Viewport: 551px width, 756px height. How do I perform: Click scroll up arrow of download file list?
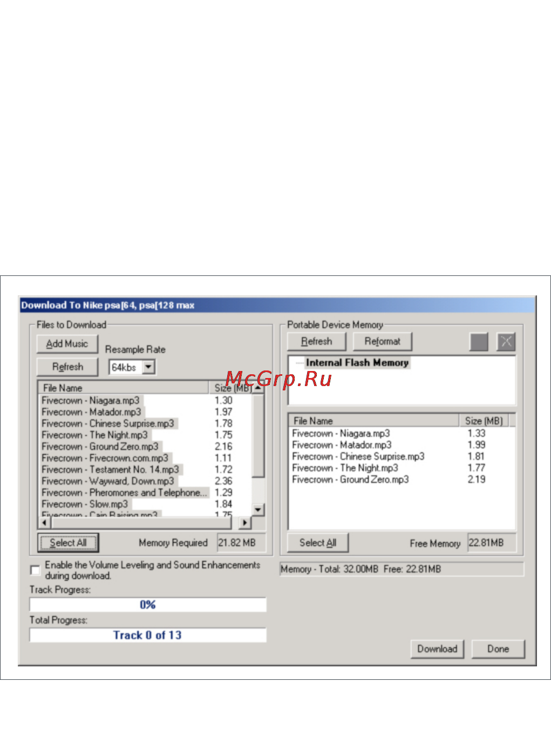258,388
